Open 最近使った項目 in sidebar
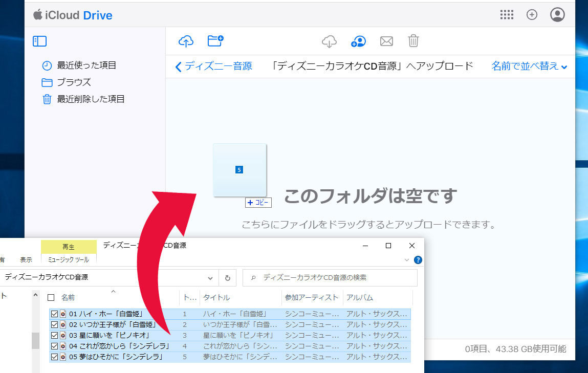The image size is (588, 373). click(79, 65)
